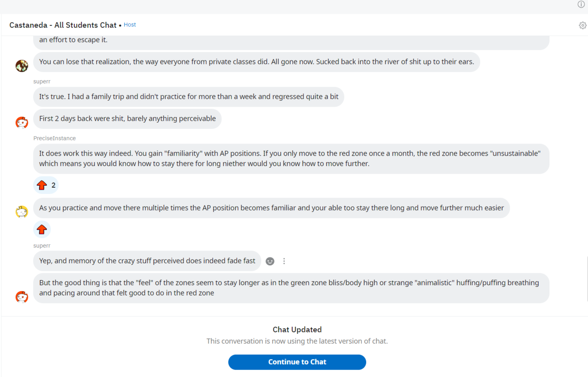Open superr's profile above "It's true" message
The height and width of the screenshot is (377, 588).
(x=42, y=82)
